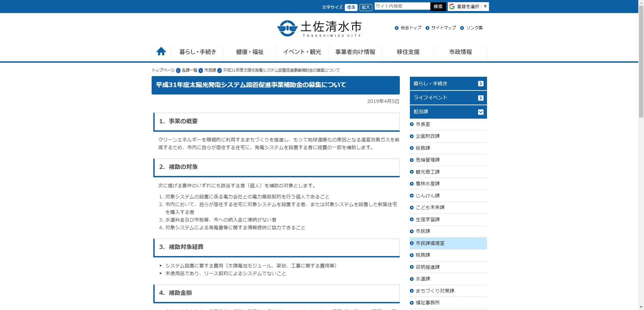This screenshot has width=644, height=310.
Task: Select the 拡大 text size option
Action: 366,7
